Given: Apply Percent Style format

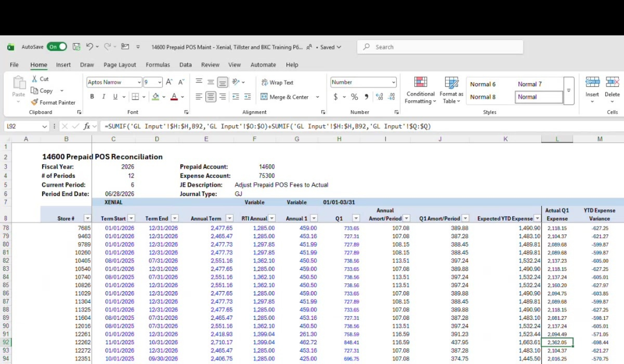Looking at the screenshot, I should 354,97.
